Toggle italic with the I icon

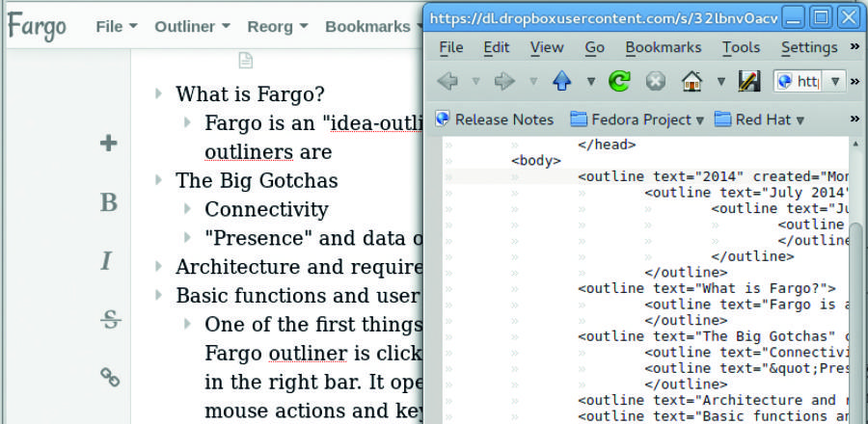click(107, 261)
